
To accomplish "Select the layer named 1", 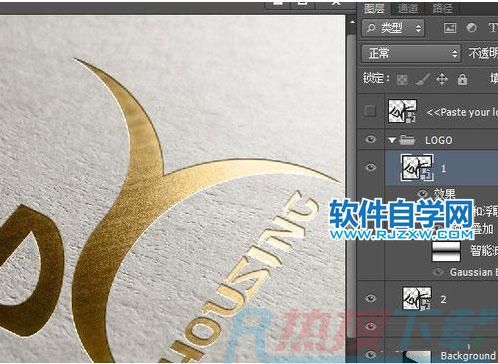I will 443,168.
